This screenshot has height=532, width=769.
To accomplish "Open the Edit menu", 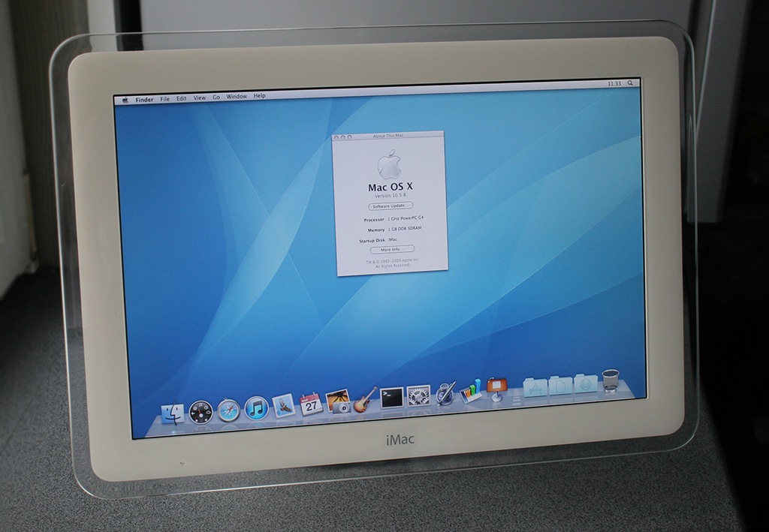I will click(182, 98).
